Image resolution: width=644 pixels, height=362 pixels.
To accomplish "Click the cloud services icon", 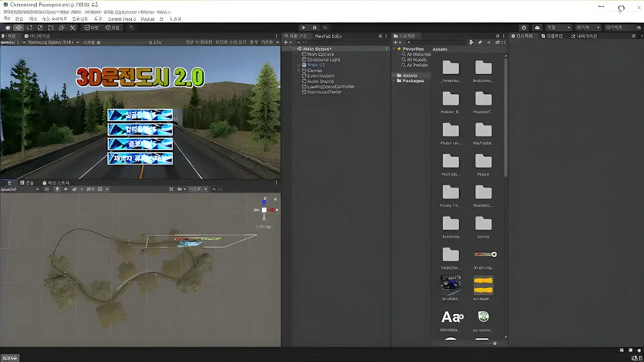I will 537,27.
